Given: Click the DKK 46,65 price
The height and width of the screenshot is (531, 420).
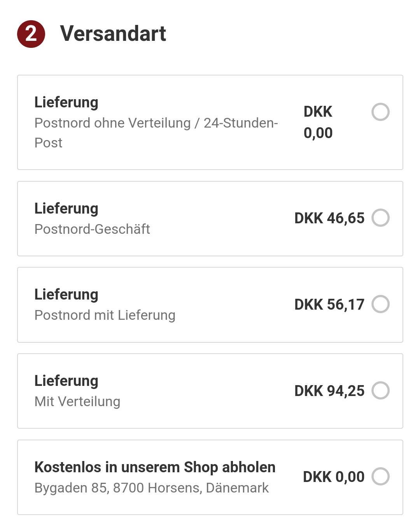Looking at the screenshot, I should coord(329,218).
